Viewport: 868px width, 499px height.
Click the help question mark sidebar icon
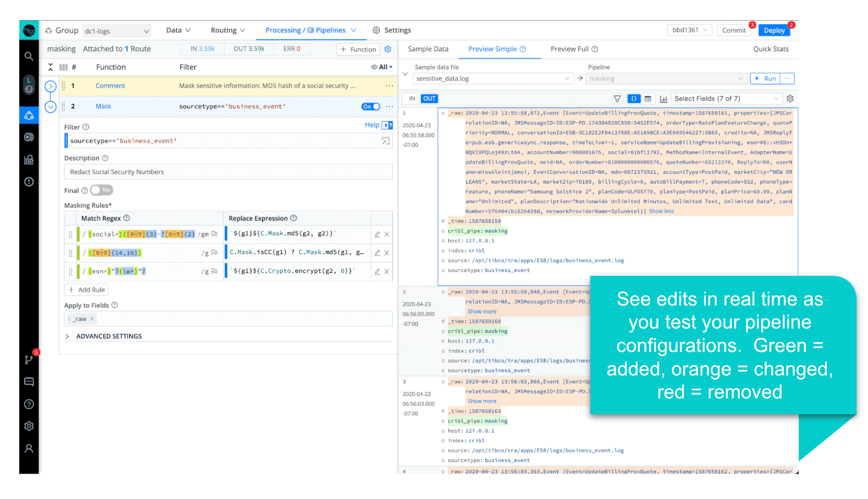(x=29, y=404)
